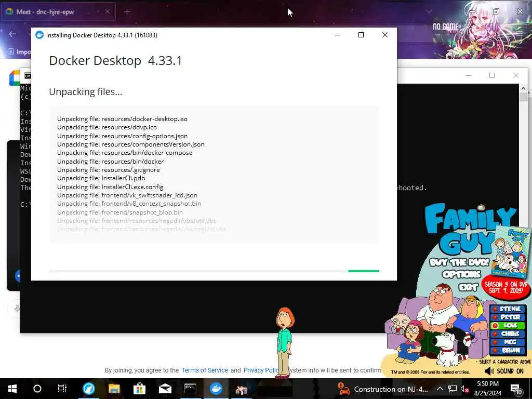This screenshot has width=532, height=399.
Task: Open the Windows Start menu
Action: tap(12, 389)
